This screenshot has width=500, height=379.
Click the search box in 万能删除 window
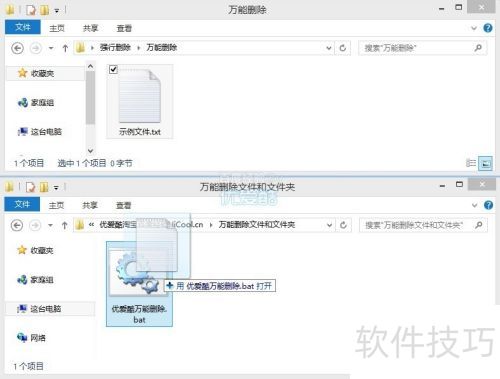click(x=423, y=48)
